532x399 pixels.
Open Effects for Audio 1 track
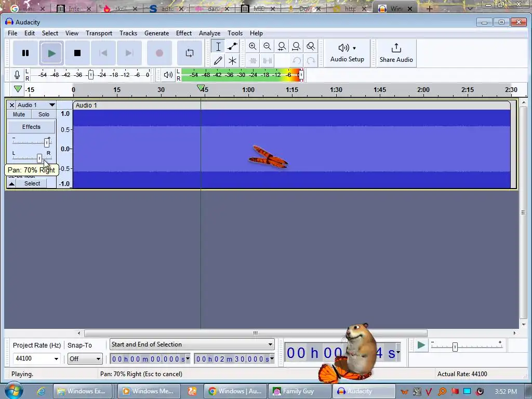click(x=31, y=127)
